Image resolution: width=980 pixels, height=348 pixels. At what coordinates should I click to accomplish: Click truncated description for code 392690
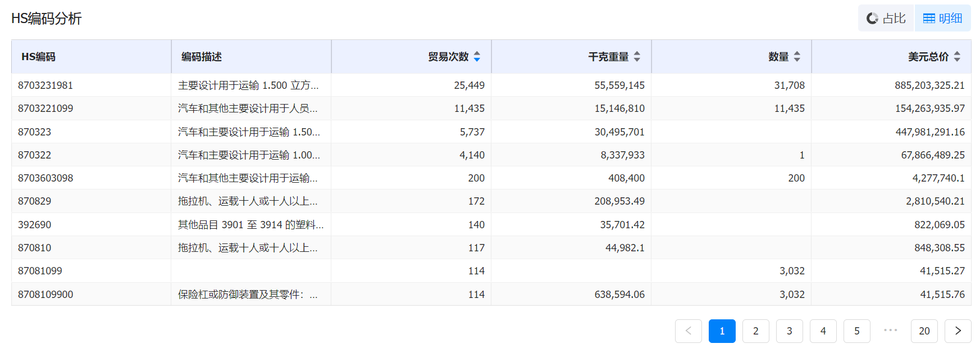click(250, 225)
